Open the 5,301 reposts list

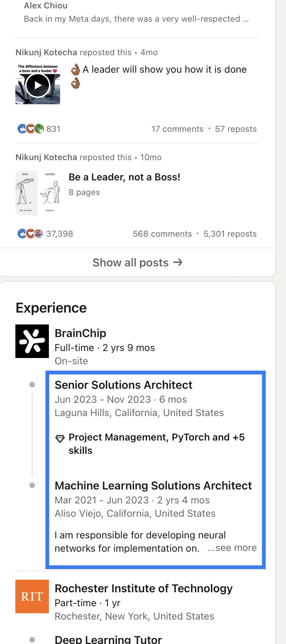(x=230, y=234)
